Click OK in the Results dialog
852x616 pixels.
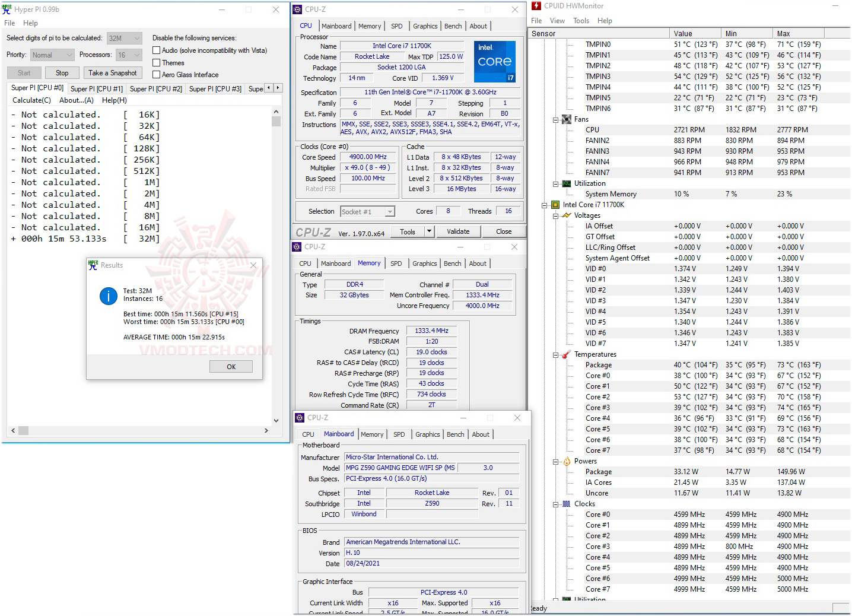[x=231, y=367]
